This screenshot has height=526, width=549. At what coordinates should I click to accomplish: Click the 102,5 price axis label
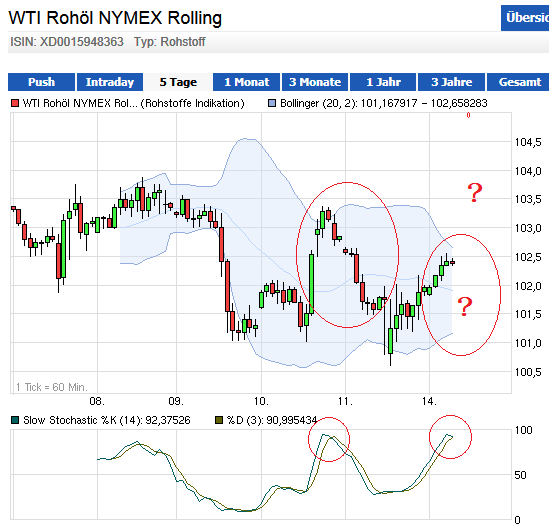528,257
